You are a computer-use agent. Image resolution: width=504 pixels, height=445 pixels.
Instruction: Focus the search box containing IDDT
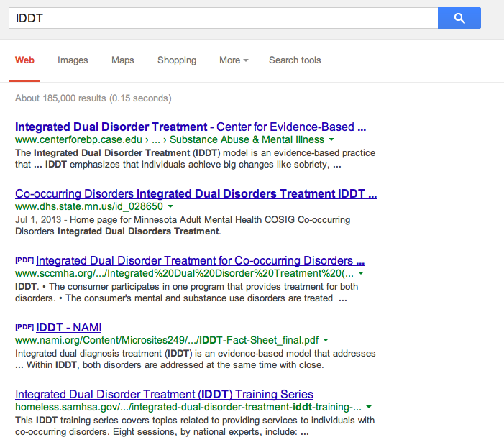pos(224,18)
